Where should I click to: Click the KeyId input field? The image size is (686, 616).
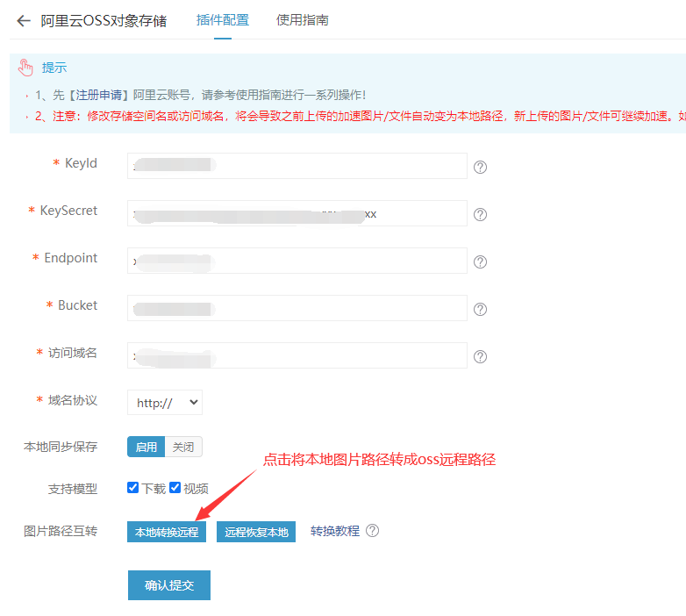(297, 166)
